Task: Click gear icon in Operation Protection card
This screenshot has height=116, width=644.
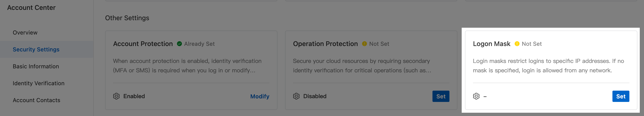Action: (x=296, y=96)
